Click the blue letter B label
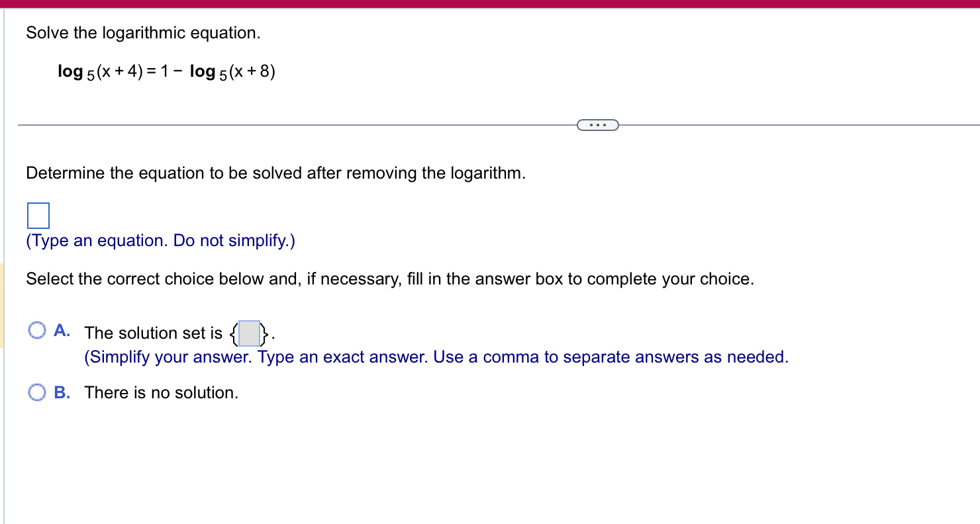 (63, 392)
